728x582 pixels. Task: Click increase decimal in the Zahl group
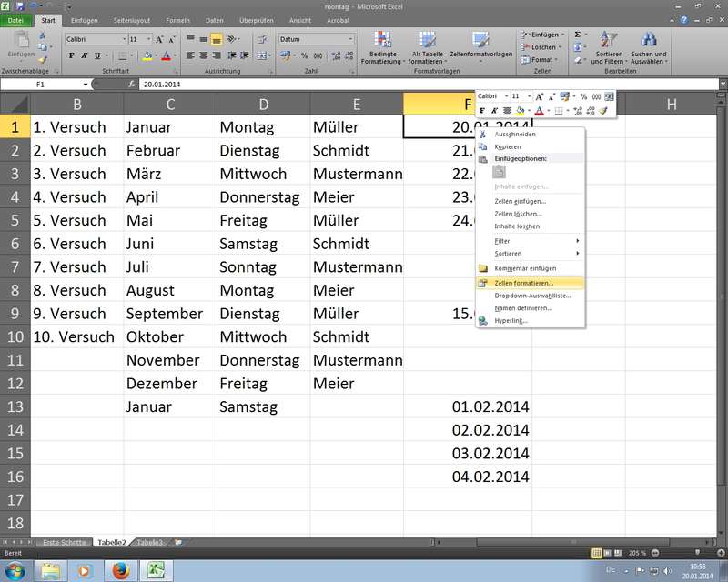click(x=336, y=55)
